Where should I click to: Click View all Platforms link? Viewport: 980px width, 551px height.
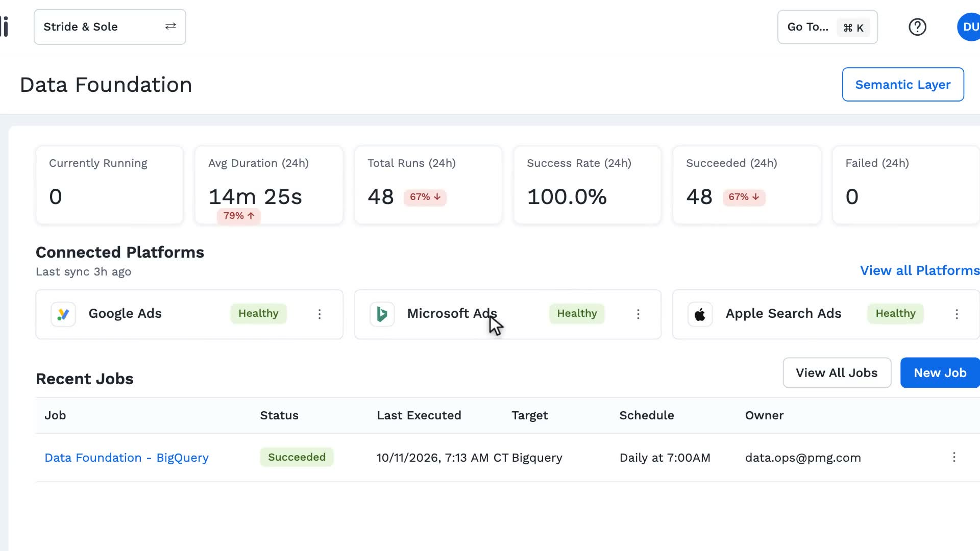point(920,271)
